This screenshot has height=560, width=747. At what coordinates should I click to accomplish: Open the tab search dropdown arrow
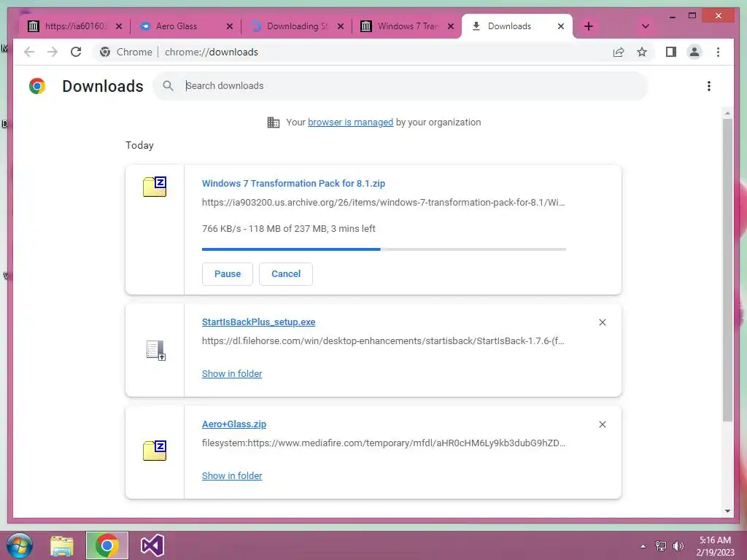tap(646, 26)
